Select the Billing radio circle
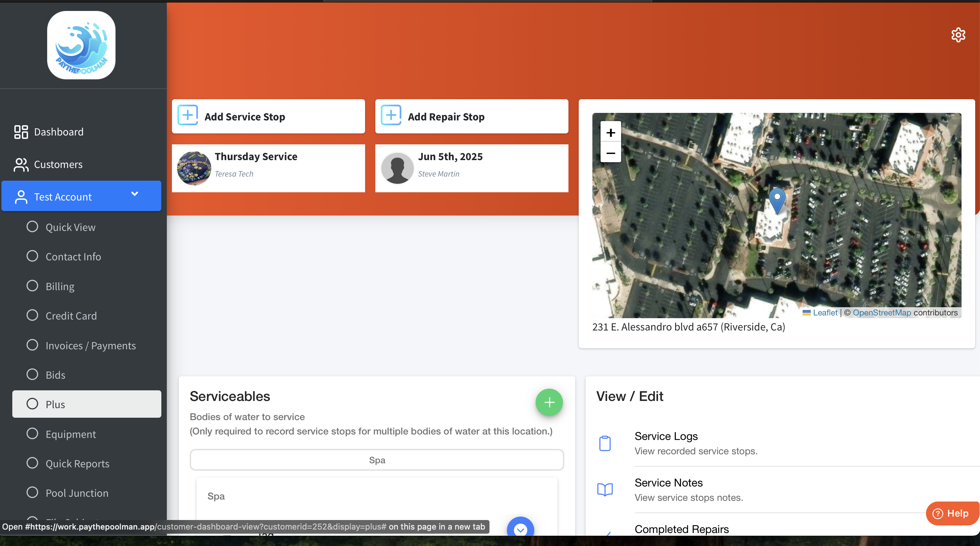The height and width of the screenshot is (546, 980). click(x=32, y=286)
